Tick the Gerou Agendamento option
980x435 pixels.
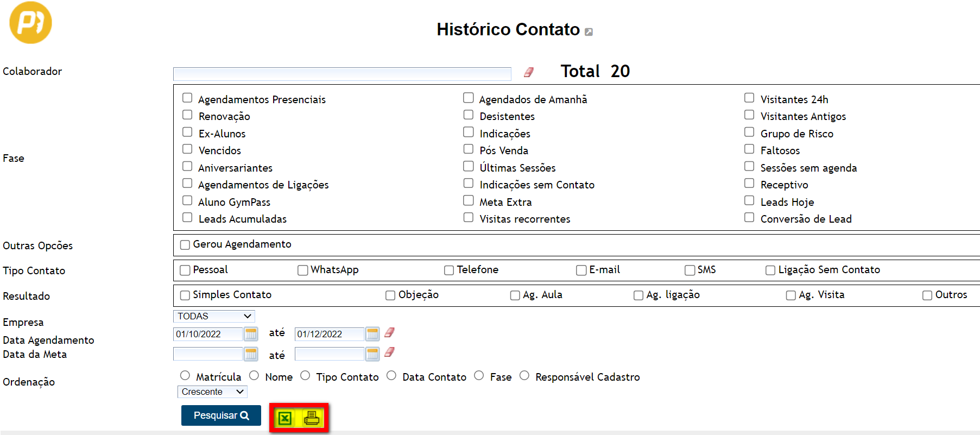click(x=185, y=245)
